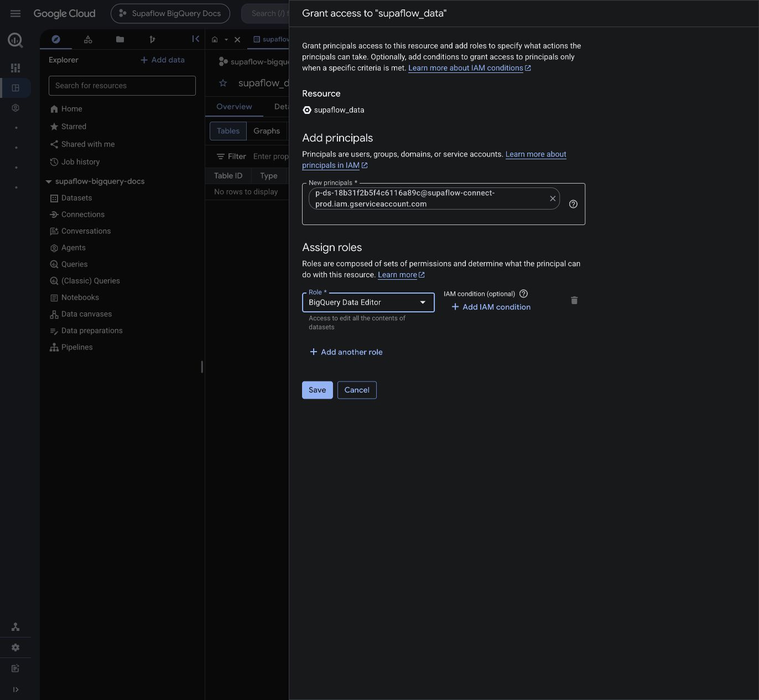Open the dashboard grid icon in left rail
759x700 pixels.
tap(15, 68)
